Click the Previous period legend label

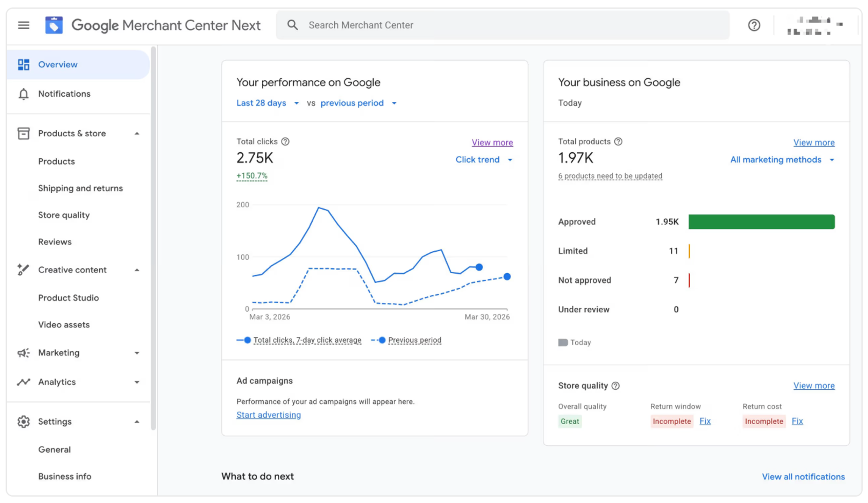pyautogui.click(x=415, y=340)
